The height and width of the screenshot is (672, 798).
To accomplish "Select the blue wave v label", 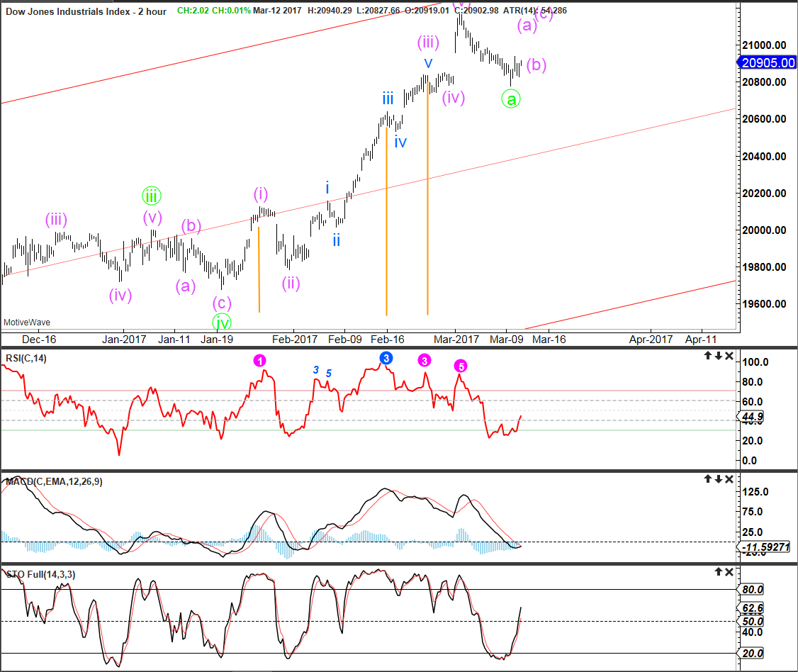I will 429,62.
